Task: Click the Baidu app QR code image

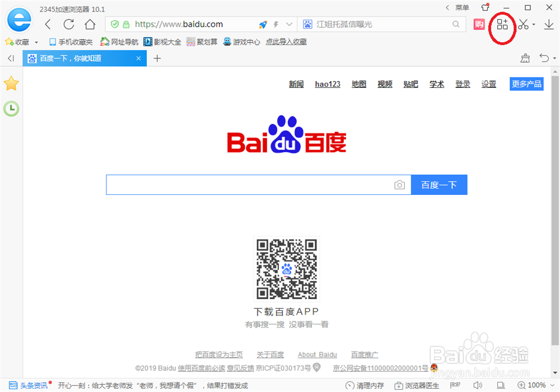Action: click(x=287, y=269)
